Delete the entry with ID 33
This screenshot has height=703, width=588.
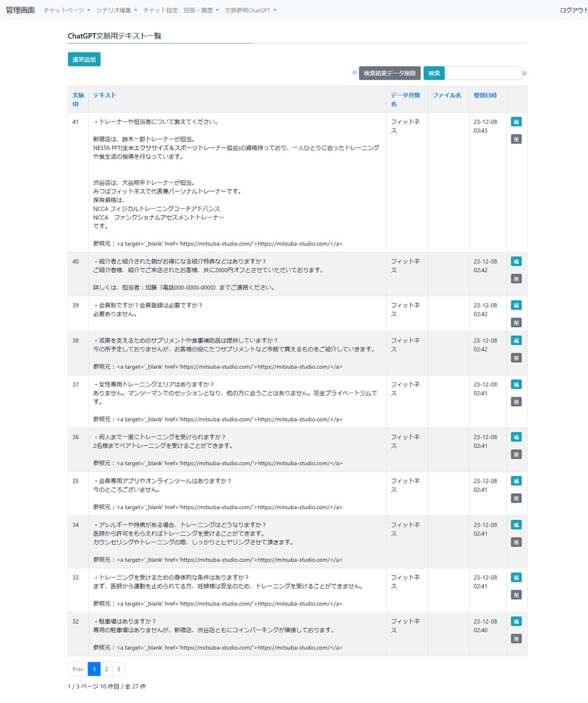516,595
